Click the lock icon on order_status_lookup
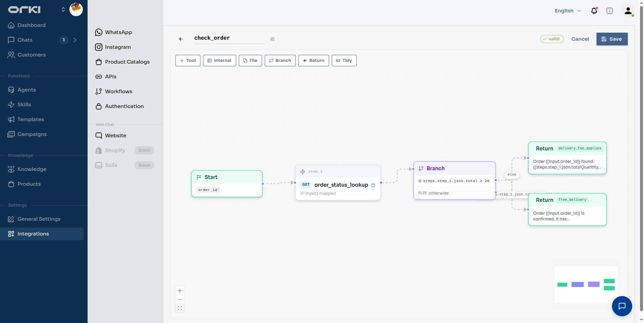 coord(373,185)
